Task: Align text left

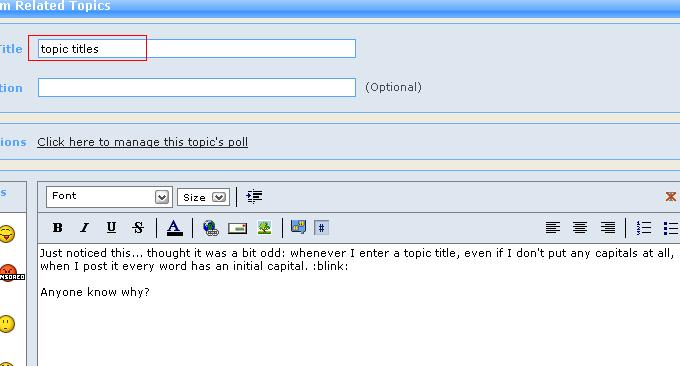Action: click(552, 228)
